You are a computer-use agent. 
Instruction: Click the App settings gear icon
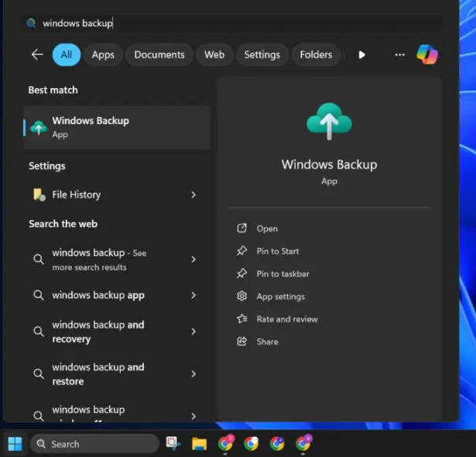pyautogui.click(x=242, y=296)
